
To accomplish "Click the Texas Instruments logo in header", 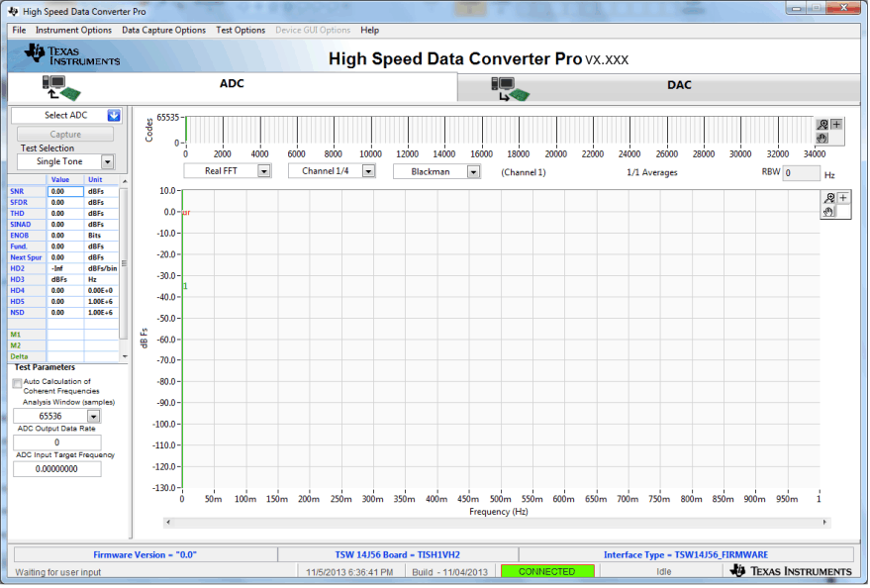I will point(71,57).
